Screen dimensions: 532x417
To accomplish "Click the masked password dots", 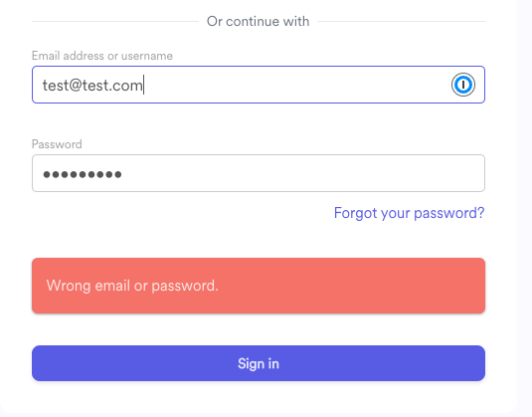I will coord(83,174).
